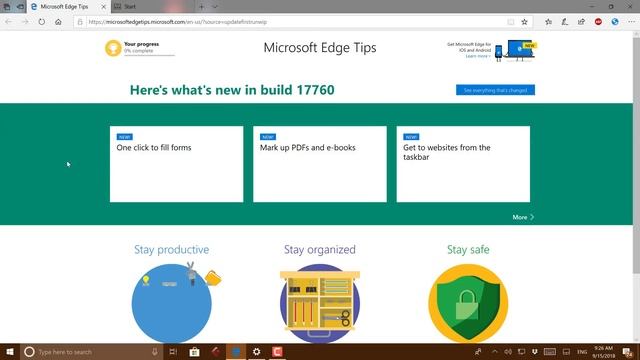Open the red square app on taskbar
The height and width of the screenshot is (360, 640).
pyautogui.click(x=277, y=351)
